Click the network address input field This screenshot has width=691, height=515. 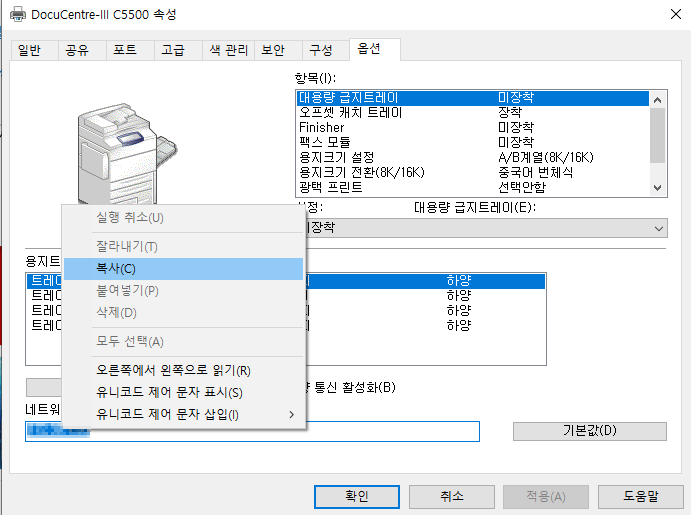pos(253,431)
